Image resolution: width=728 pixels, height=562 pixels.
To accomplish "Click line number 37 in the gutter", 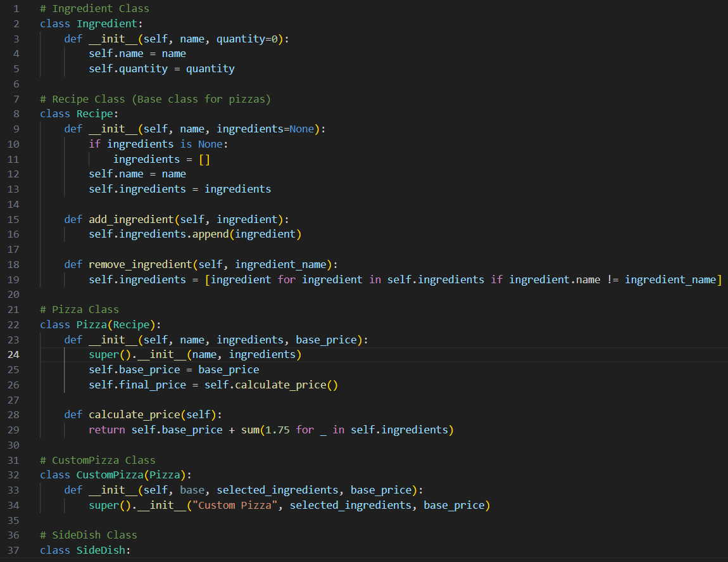I will pos(13,551).
